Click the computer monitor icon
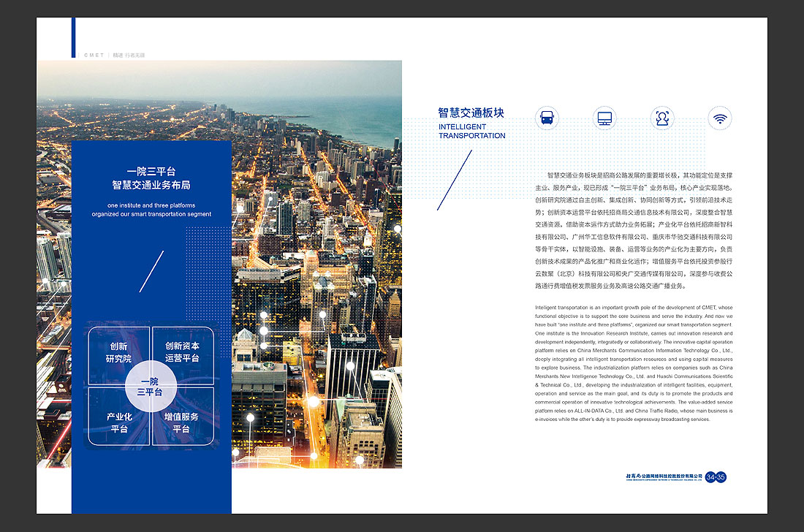This screenshot has width=804, height=532. point(603,118)
